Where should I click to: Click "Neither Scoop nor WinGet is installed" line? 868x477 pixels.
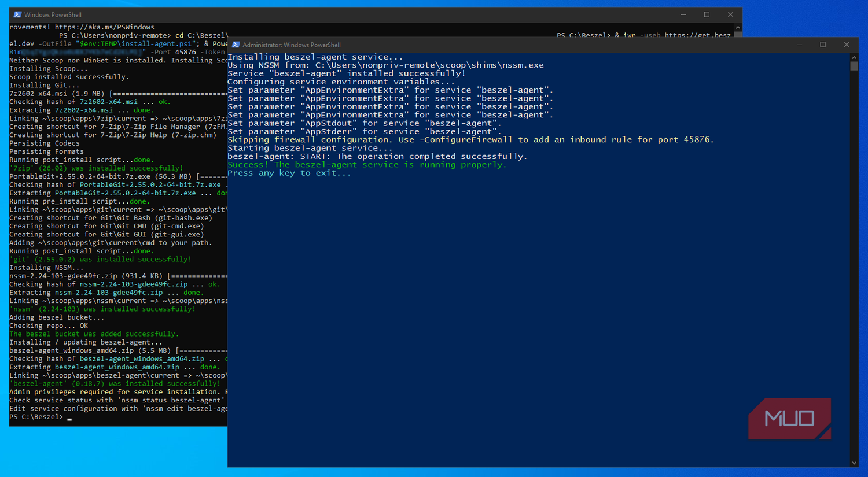(118, 60)
